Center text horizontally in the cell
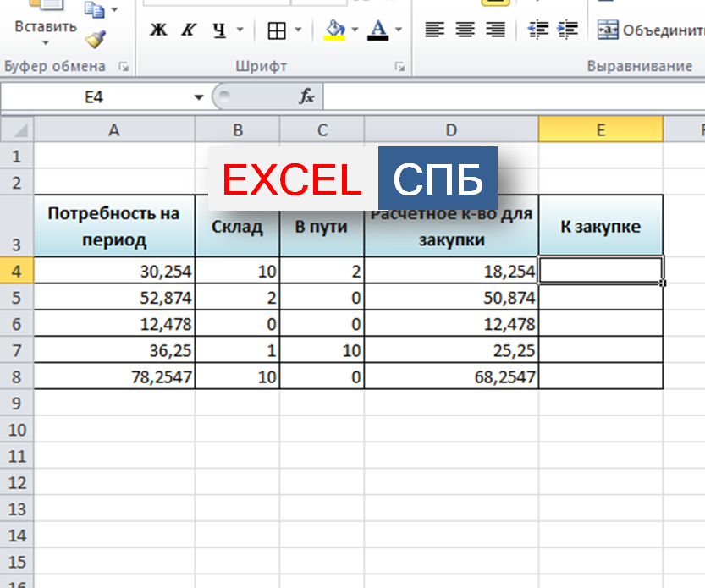705x588 pixels. click(x=465, y=30)
